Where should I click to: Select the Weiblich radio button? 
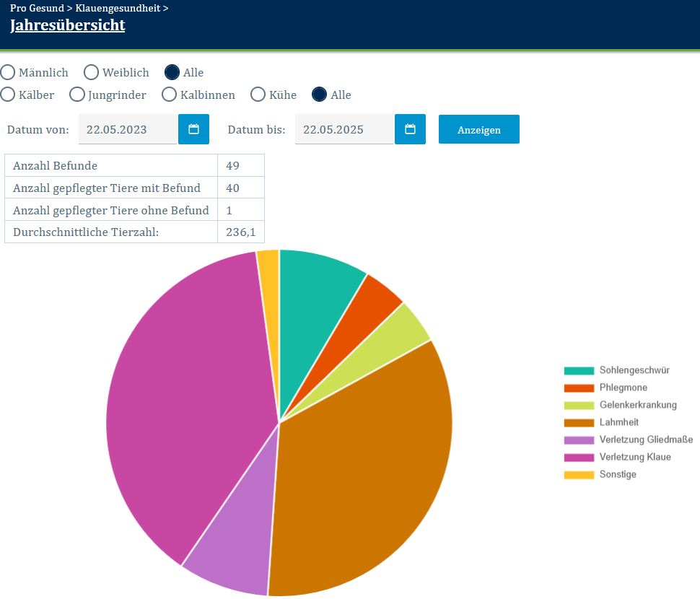[x=92, y=72]
